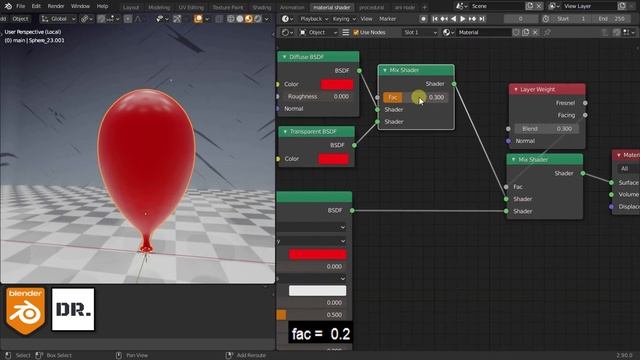Click the Scene name field
The width and height of the screenshot is (640, 360).
(x=496, y=6)
